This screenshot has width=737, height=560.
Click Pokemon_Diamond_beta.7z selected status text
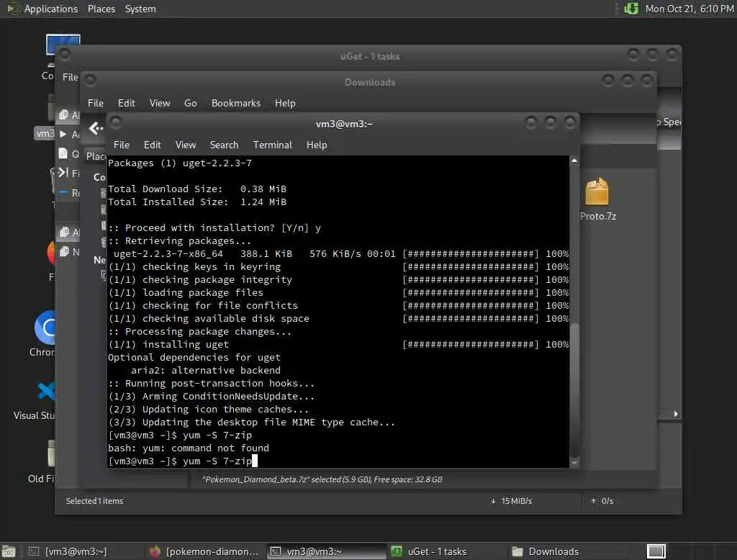(x=322, y=479)
